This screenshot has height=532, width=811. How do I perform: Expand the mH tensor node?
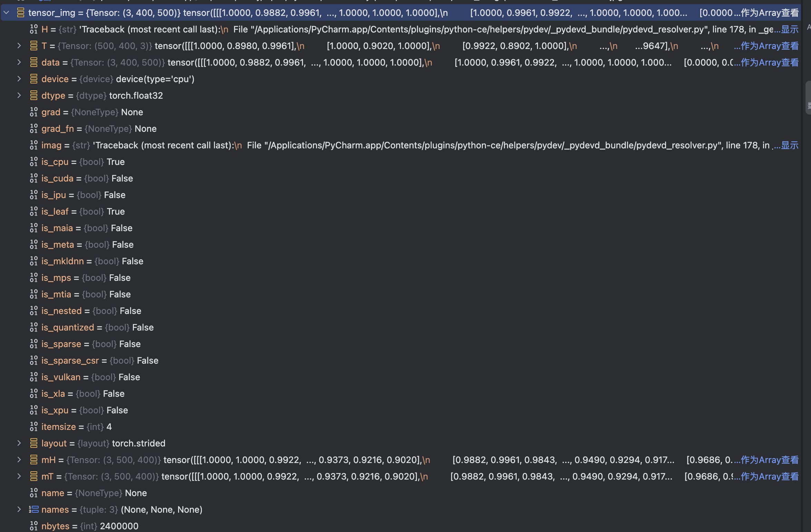19,460
